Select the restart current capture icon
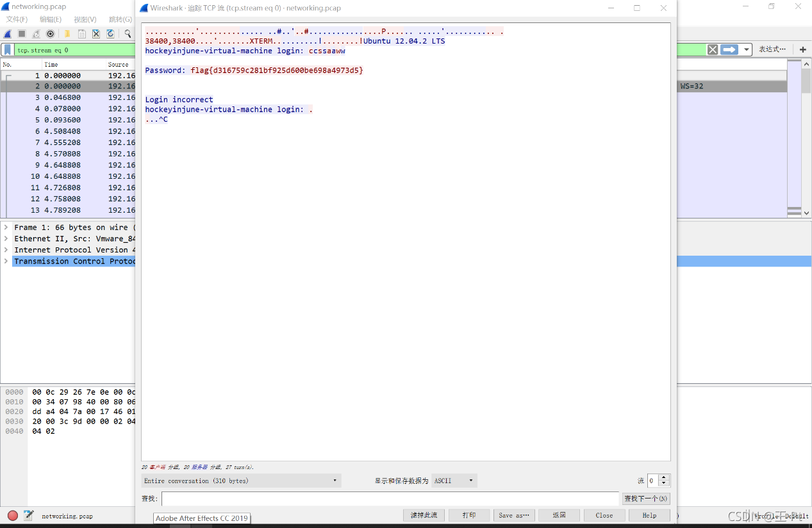Viewport: 812px width, 528px height. (35, 33)
